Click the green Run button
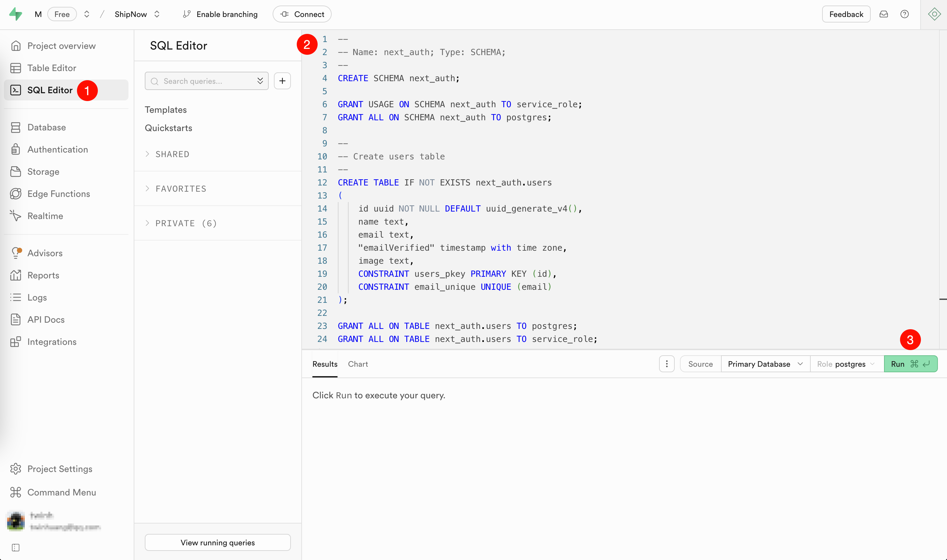This screenshot has width=947, height=560. [x=910, y=364]
